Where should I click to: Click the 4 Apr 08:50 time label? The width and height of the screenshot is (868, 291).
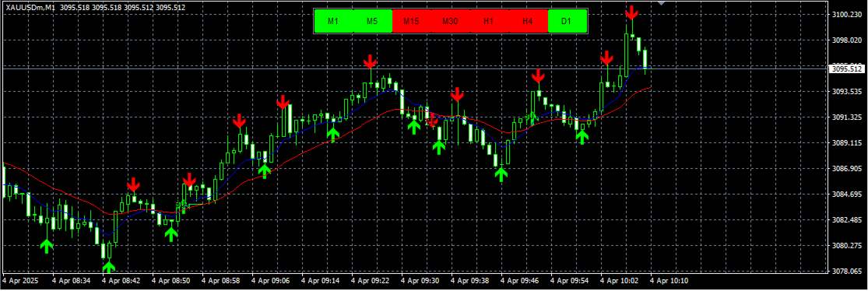pyautogui.click(x=171, y=281)
